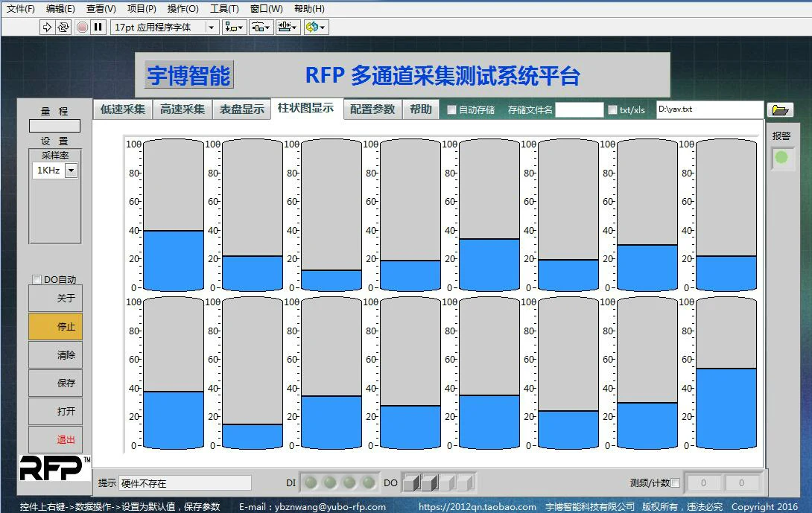Viewport: 812px width, 513px height.
Task: Check the DO自动 checkbox
Action: (37, 279)
